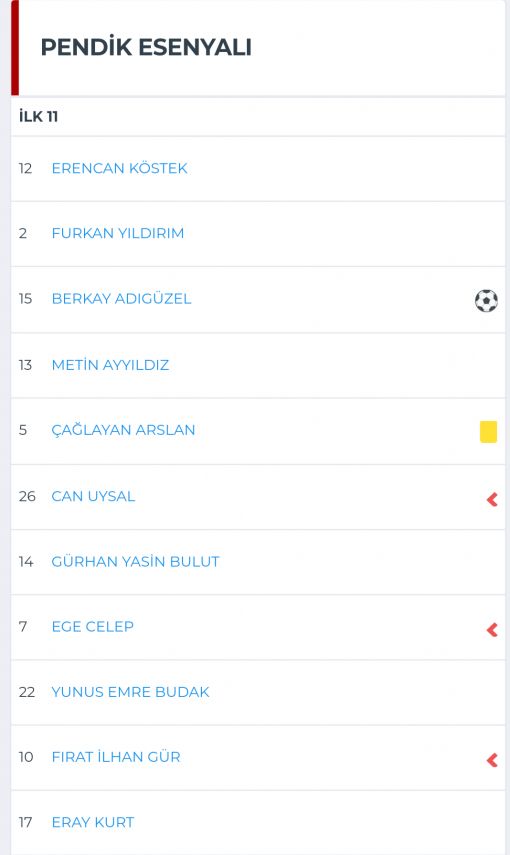Open Furkan Yıldırım player link
510x855 pixels.
[x=118, y=233]
